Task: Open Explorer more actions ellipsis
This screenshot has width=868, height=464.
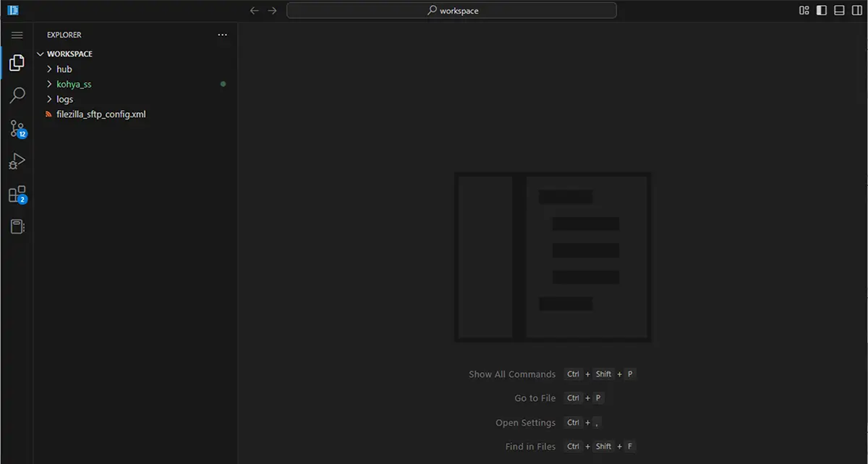Action: click(223, 35)
